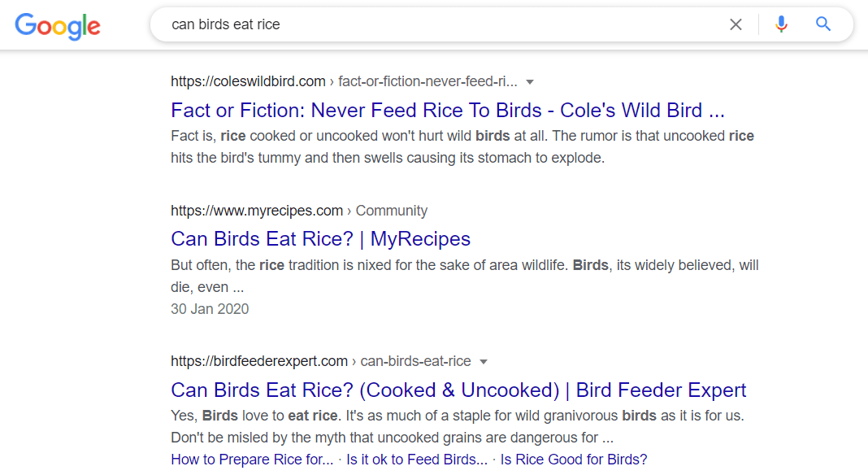Open 'Can Birds Eat Rice? | MyRecipes' result
This screenshot has height=475, width=868.
pyautogui.click(x=320, y=238)
